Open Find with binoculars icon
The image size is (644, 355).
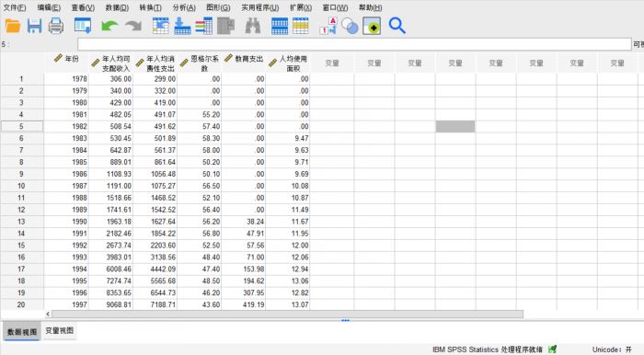point(253,26)
